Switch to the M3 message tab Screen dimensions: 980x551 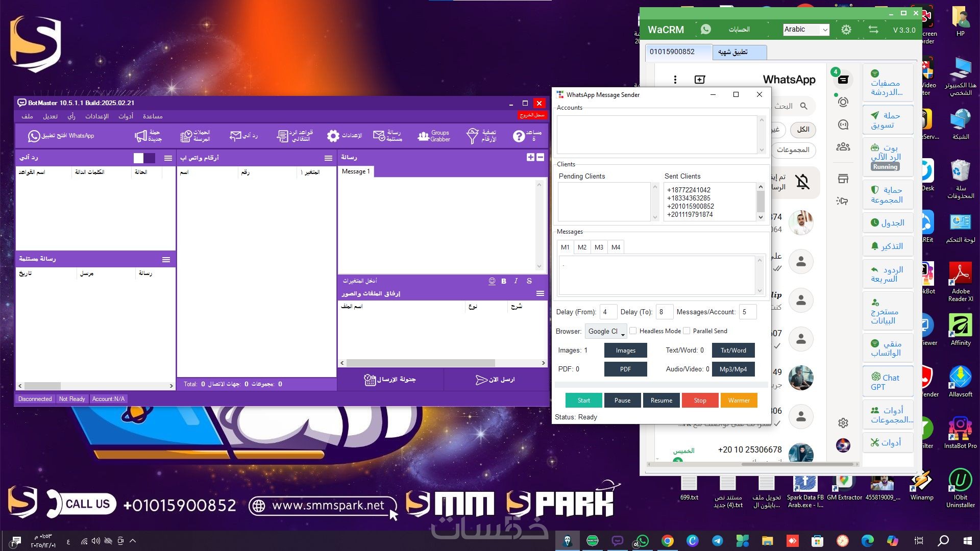click(x=599, y=247)
